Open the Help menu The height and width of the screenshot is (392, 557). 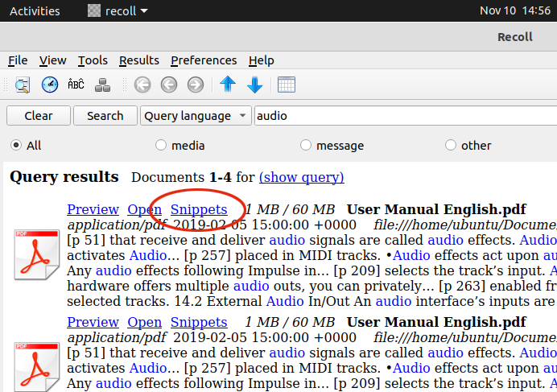click(x=261, y=60)
